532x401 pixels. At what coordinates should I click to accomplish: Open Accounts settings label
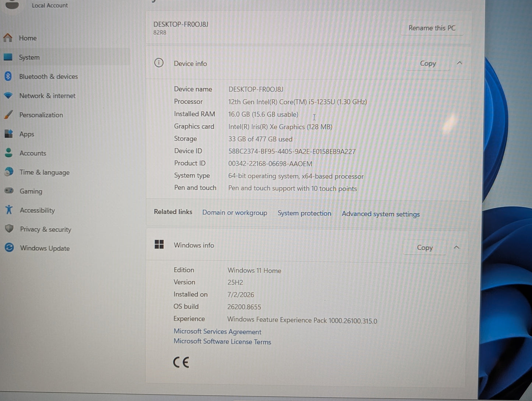click(33, 153)
